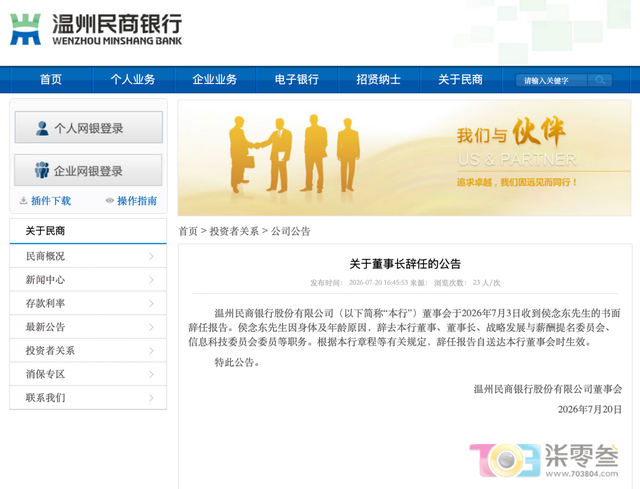This screenshot has width=640, height=489.
Task: Click the Wenzhou Minshang Bank logo
Action: [96, 29]
